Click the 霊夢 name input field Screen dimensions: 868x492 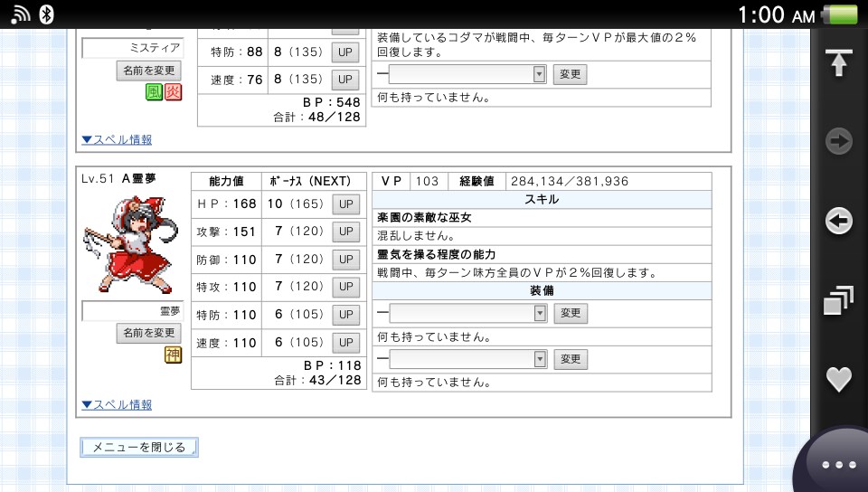pos(133,311)
